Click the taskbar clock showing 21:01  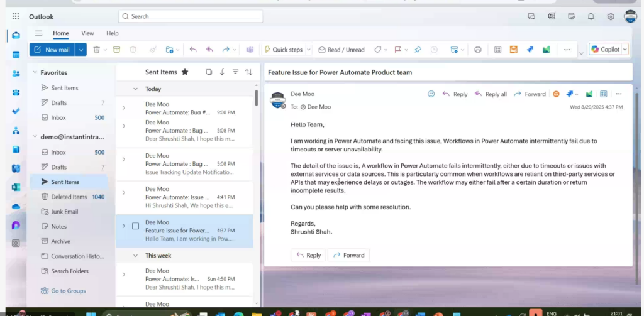616,313
